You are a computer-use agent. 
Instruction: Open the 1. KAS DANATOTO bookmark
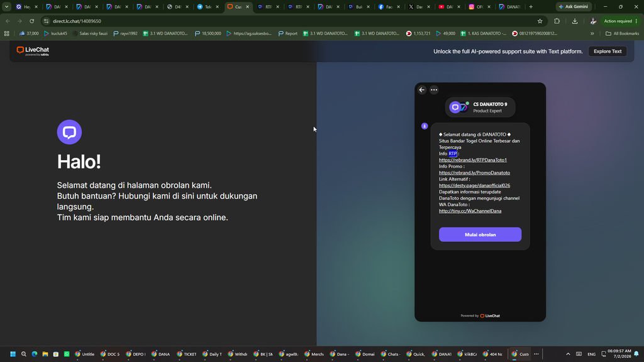[x=484, y=33]
